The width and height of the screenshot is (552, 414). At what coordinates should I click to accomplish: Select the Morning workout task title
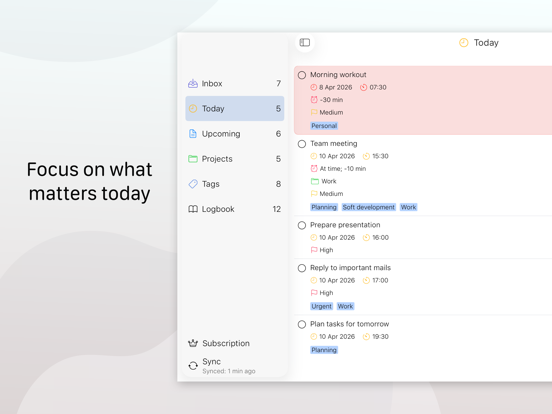(x=338, y=75)
